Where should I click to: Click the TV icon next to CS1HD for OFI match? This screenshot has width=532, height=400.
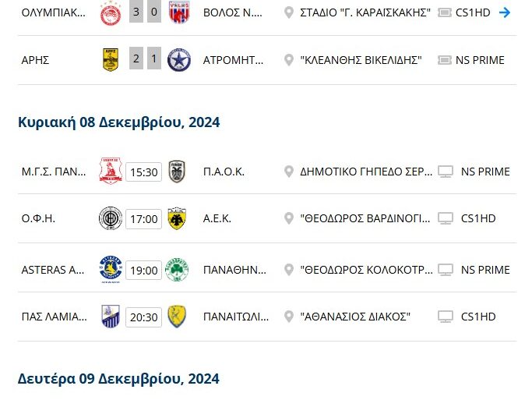pyautogui.click(x=446, y=219)
